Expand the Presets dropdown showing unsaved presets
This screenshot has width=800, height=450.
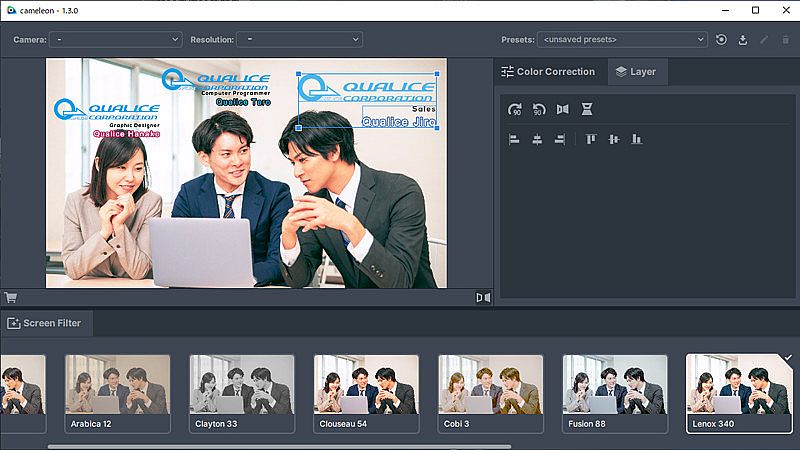[622, 40]
